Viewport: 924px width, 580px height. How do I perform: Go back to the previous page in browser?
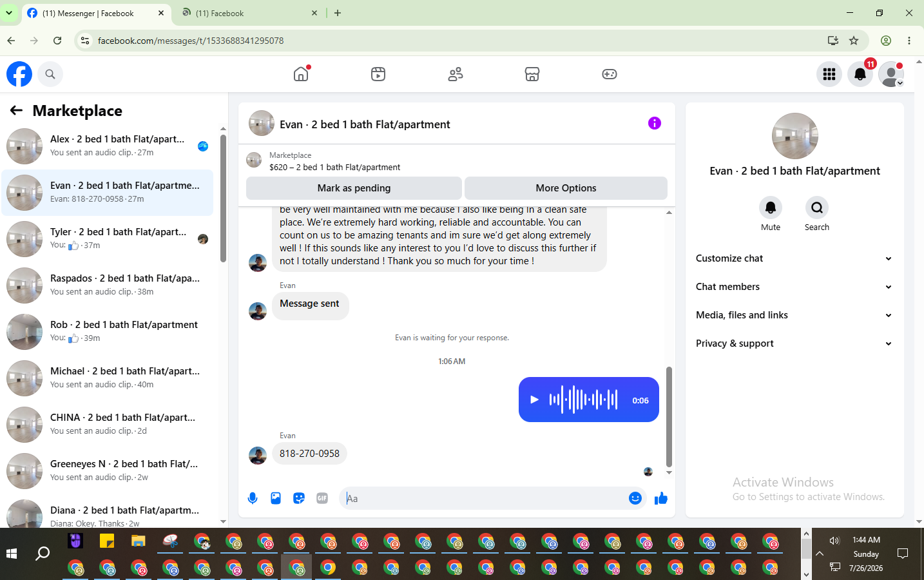pos(11,41)
